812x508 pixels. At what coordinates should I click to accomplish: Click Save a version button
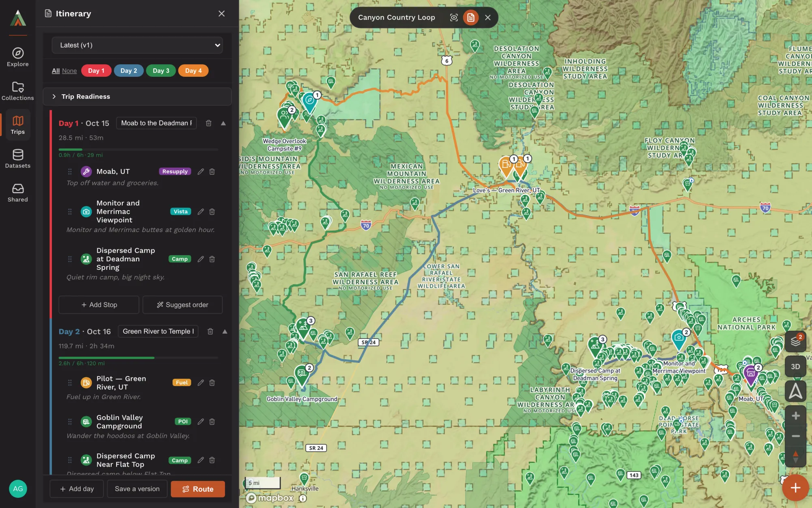click(137, 489)
